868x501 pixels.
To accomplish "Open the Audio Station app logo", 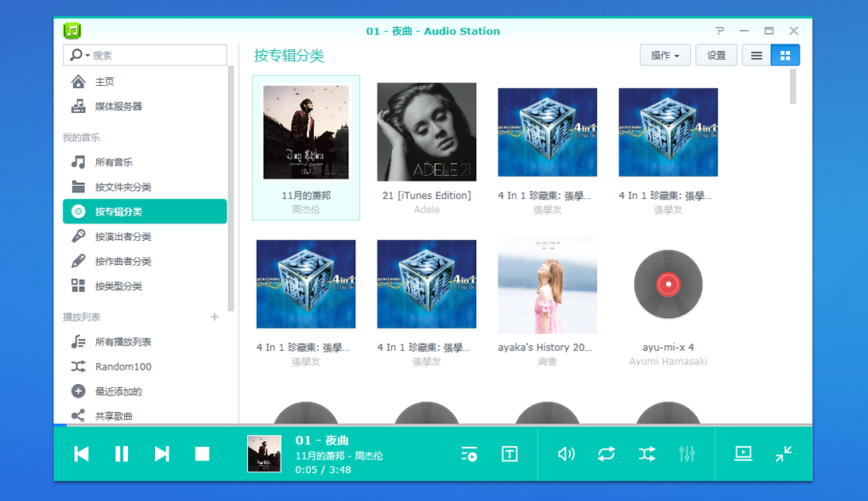I will tap(72, 30).
